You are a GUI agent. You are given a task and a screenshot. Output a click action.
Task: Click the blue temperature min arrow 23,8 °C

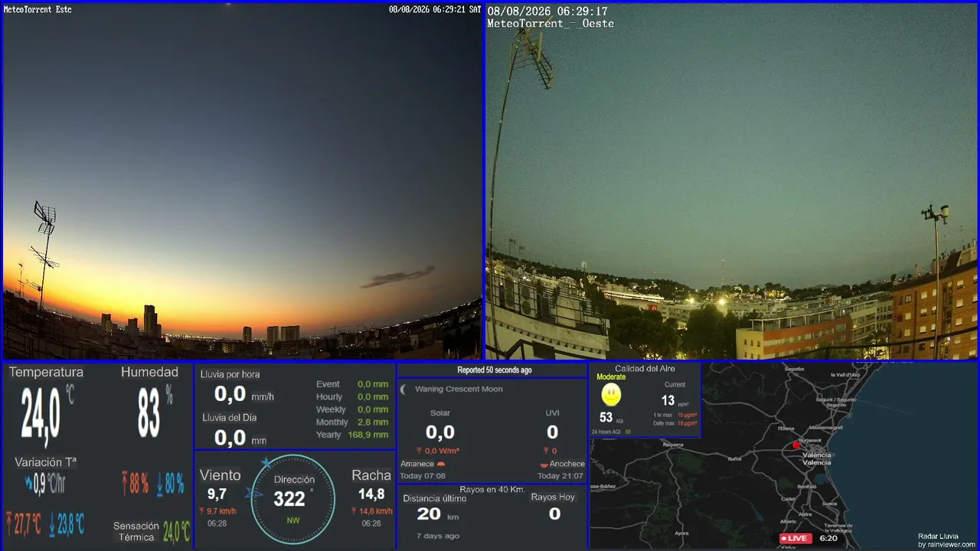coord(52,525)
